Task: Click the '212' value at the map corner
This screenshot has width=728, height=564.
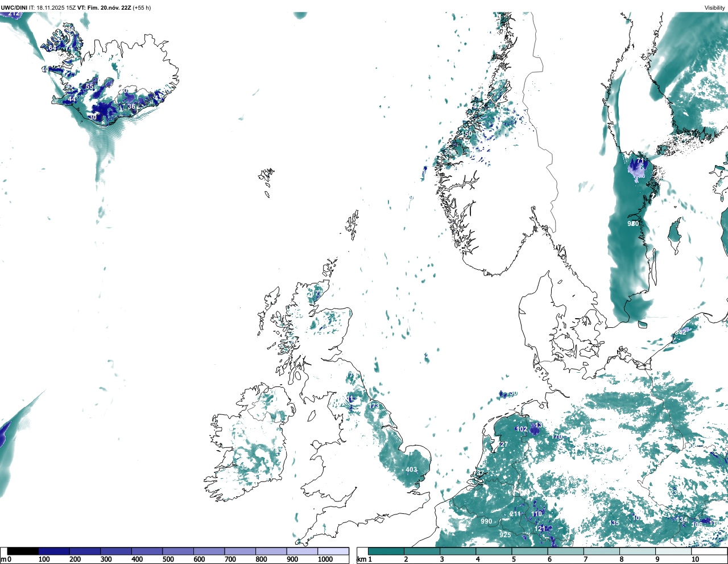Action: 14,14
